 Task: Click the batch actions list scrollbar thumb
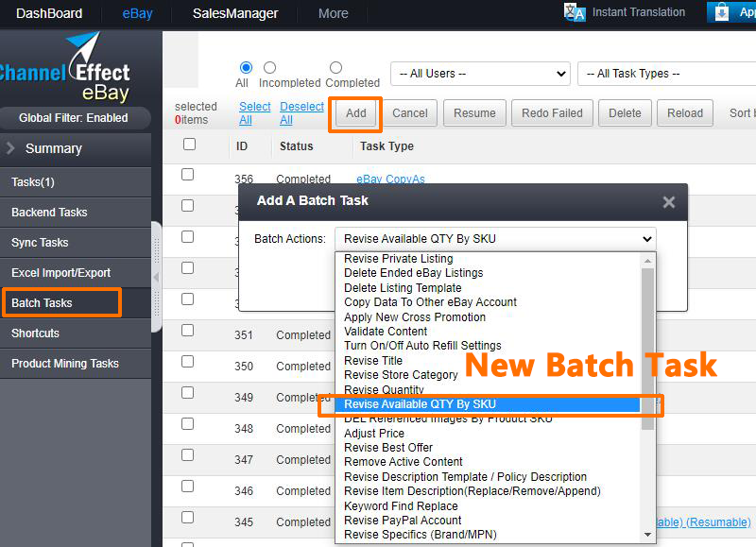(647, 349)
